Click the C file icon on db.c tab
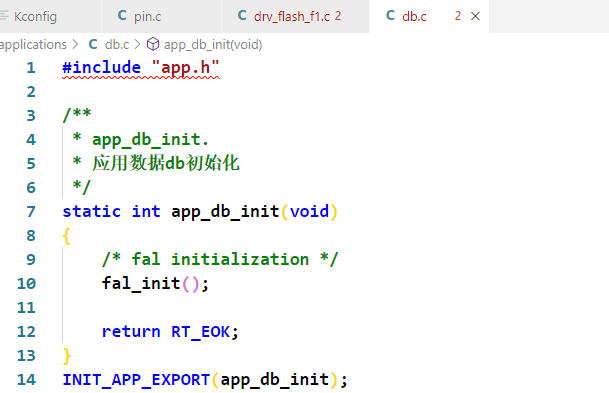609x393 pixels. [390, 16]
